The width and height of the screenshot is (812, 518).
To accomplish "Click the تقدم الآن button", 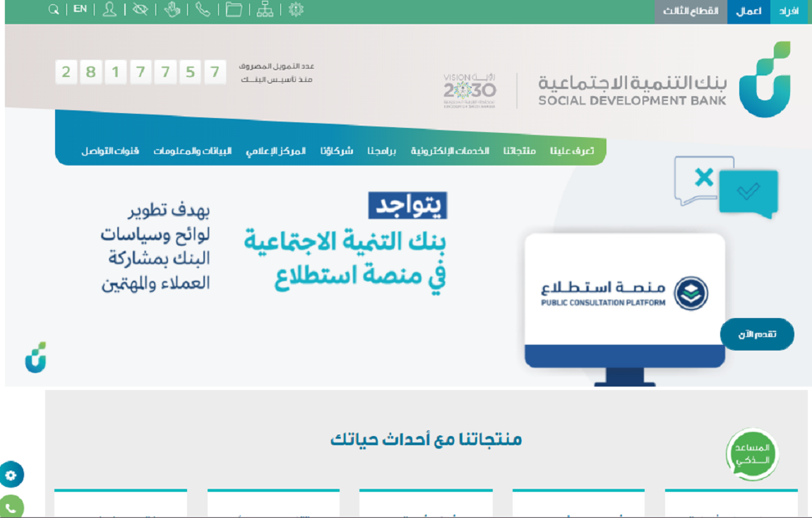I will (x=757, y=334).
